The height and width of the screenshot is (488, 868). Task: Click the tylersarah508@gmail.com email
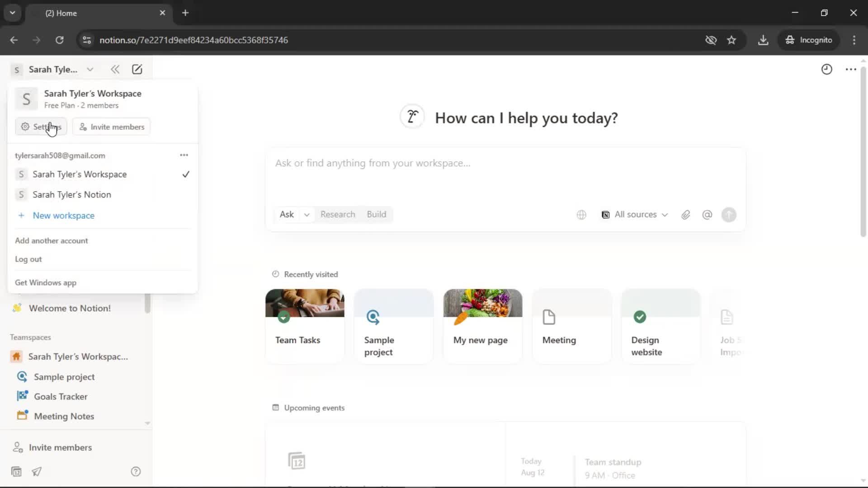(60, 155)
